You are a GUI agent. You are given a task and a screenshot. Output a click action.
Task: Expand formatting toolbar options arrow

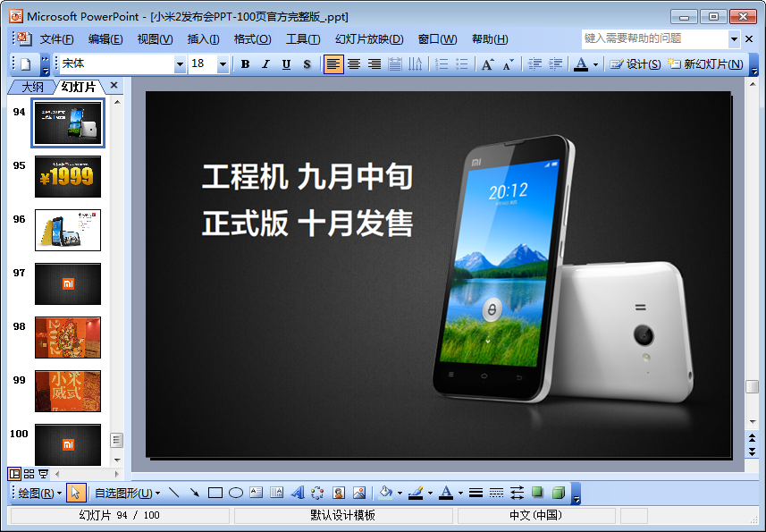753,64
